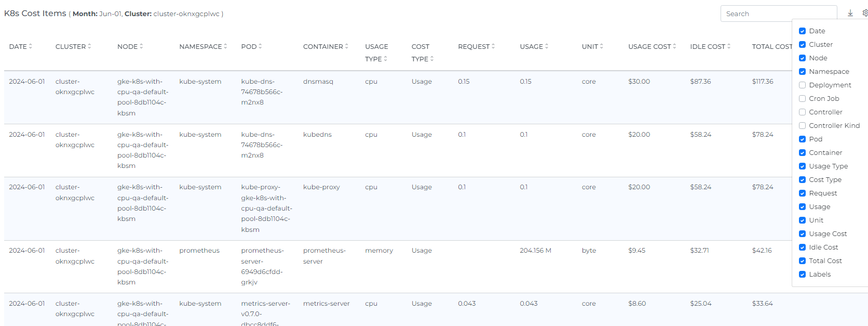Image resolution: width=868 pixels, height=326 pixels.
Task: Disable the Idle Cost column checkbox
Action: (x=802, y=247)
